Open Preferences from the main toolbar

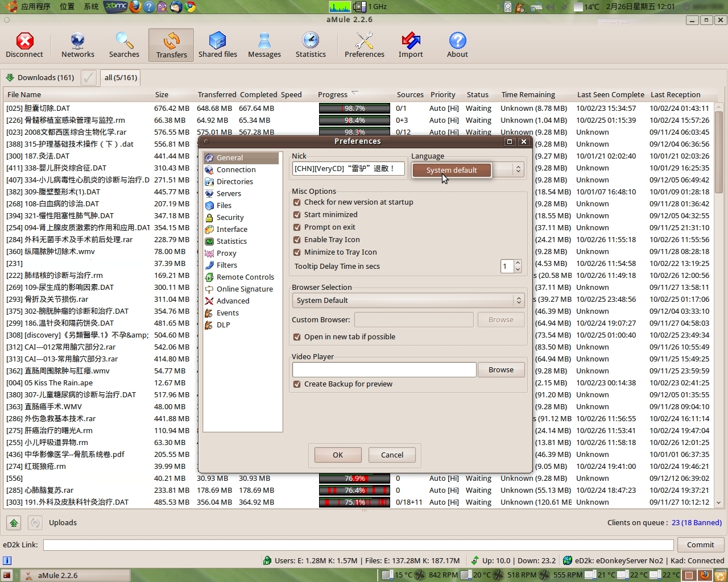tap(365, 45)
